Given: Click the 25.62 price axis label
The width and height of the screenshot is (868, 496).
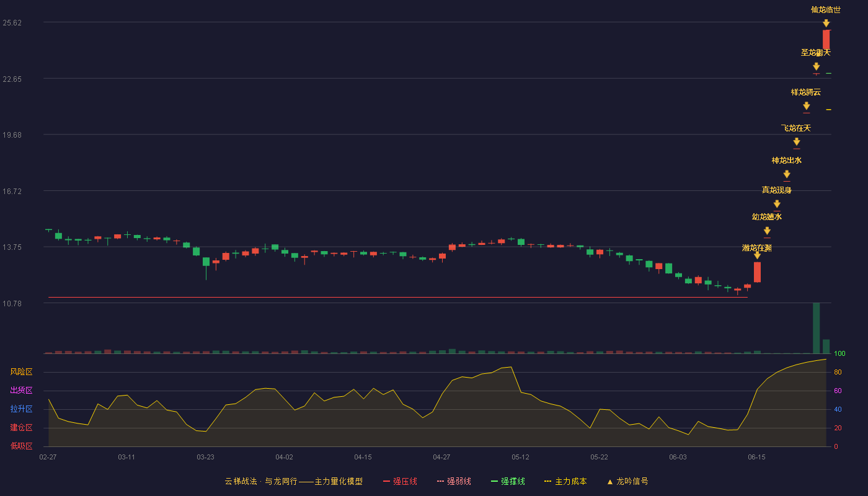Looking at the screenshot, I should tap(12, 23).
